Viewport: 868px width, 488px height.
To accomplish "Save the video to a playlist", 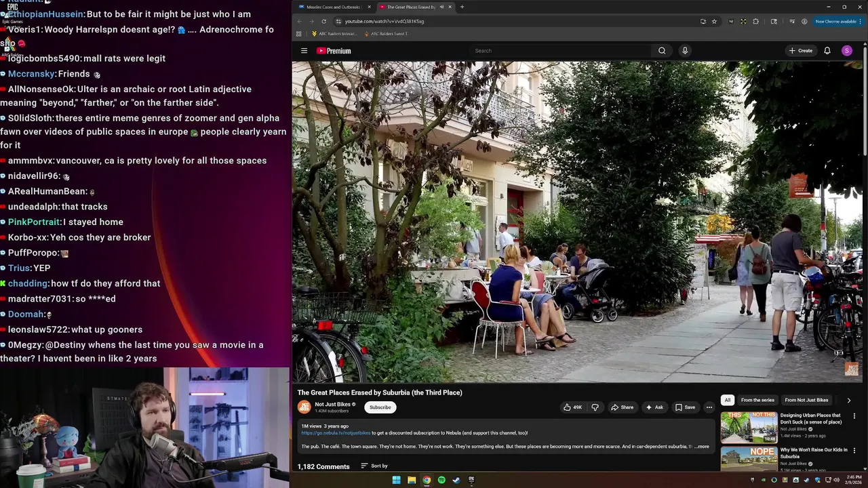I will point(686,407).
